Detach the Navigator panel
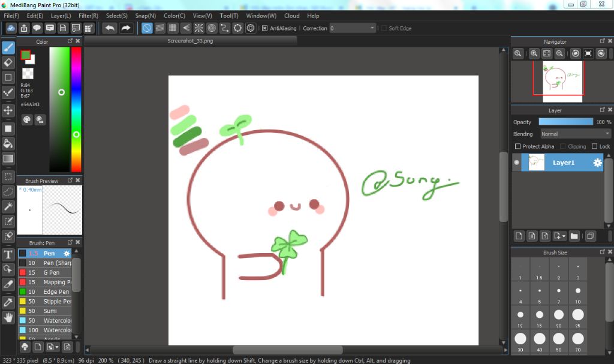614x364 pixels. pyautogui.click(x=602, y=41)
